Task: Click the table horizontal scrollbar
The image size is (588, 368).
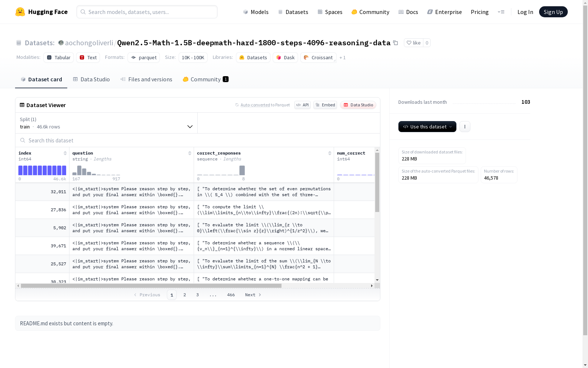Action: (151, 286)
